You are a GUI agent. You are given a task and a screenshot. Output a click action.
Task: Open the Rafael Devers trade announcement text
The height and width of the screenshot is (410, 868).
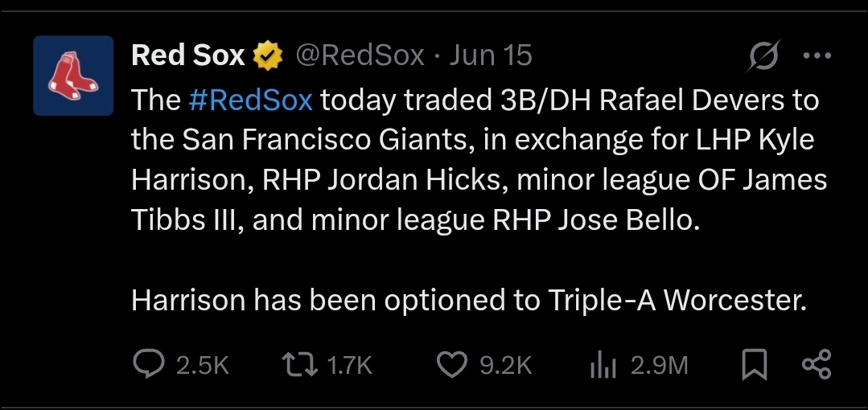pos(475,161)
